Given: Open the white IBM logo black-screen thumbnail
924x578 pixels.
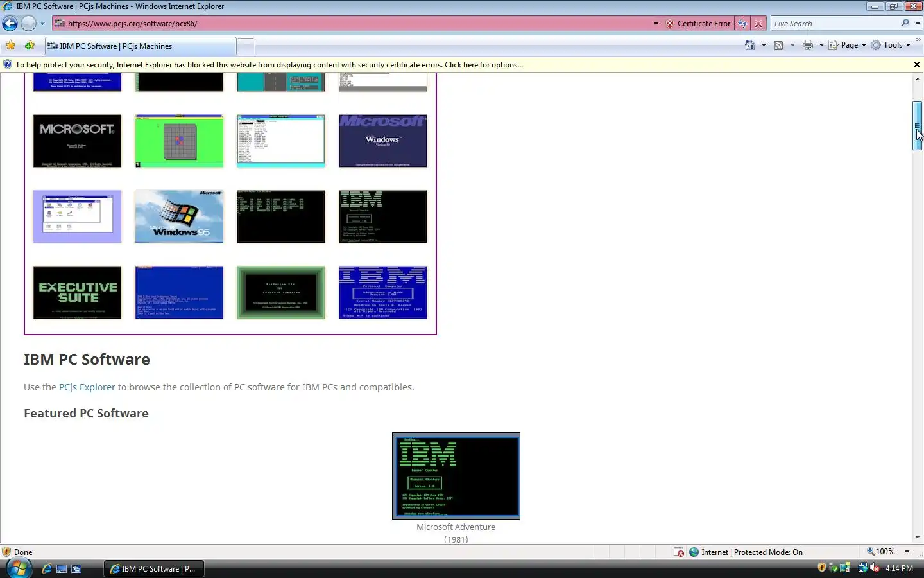Looking at the screenshot, I should pyautogui.click(x=383, y=216).
